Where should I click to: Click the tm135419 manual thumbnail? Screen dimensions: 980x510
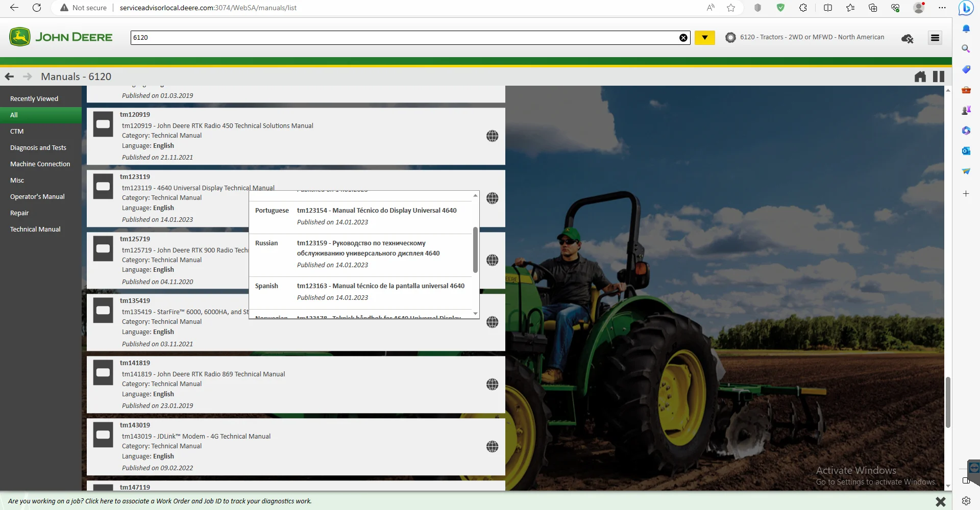(x=103, y=311)
